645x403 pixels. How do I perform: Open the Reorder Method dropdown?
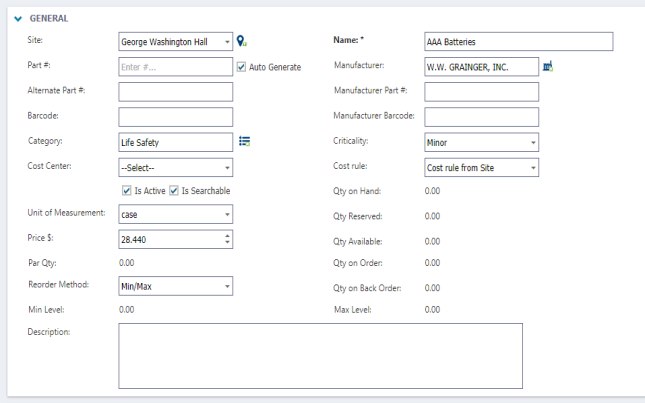[x=176, y=286]
